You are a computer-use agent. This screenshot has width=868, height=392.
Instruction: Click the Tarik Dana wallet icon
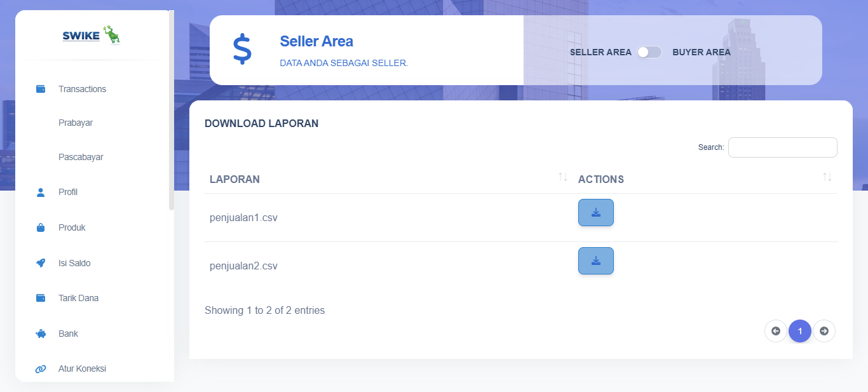(41, 298)
